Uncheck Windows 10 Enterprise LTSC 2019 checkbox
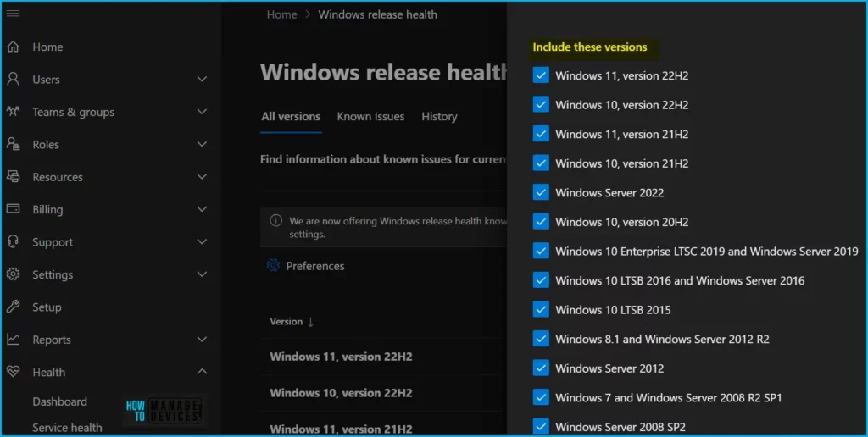Image resolution: width=868 pixels, height=437 pixels. tap(541, 252)
